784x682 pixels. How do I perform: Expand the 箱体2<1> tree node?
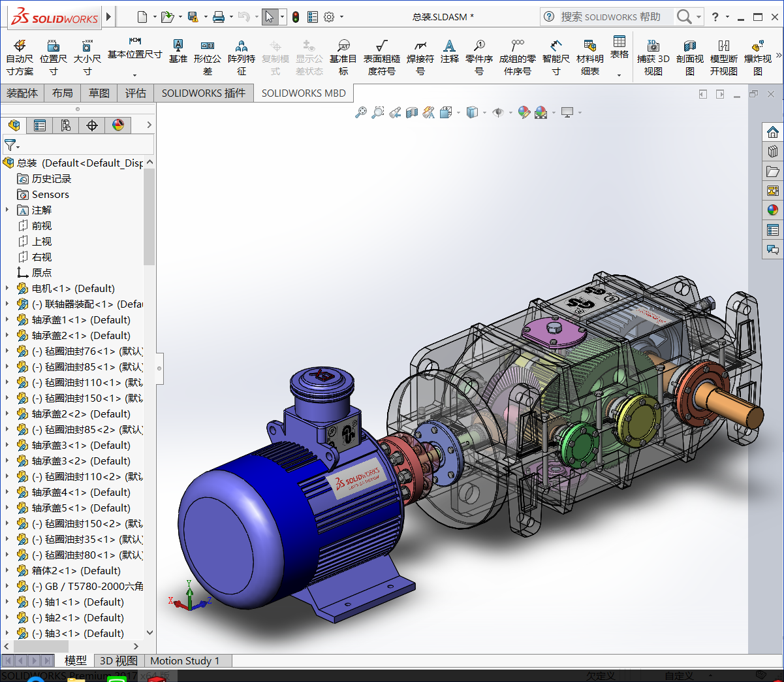point(7,570)
